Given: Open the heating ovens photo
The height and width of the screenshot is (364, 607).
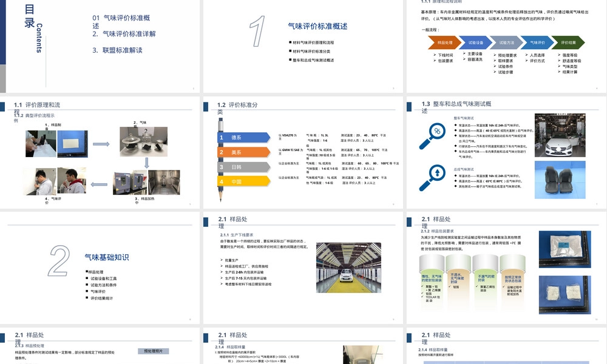Looking at the screenshot, I should point(130,183).
